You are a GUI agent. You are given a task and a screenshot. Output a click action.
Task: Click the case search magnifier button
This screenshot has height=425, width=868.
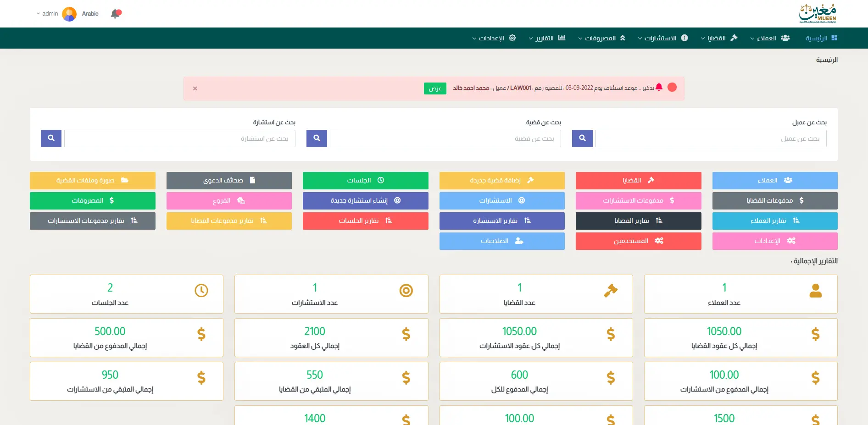(317, 138)
